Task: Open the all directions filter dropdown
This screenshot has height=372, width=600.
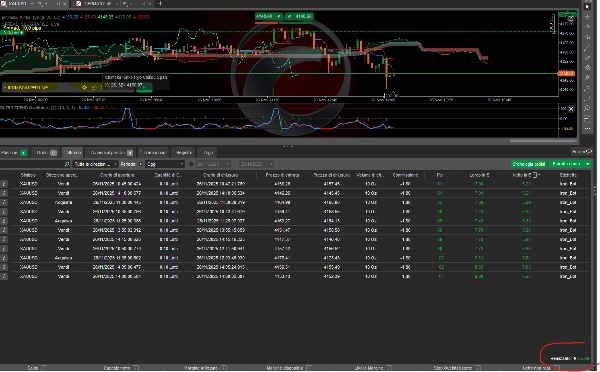Action: (x=95, y=164)
